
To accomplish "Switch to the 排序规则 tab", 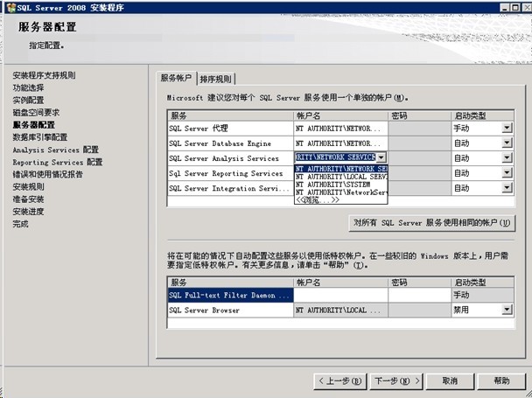I will point(216,79).
